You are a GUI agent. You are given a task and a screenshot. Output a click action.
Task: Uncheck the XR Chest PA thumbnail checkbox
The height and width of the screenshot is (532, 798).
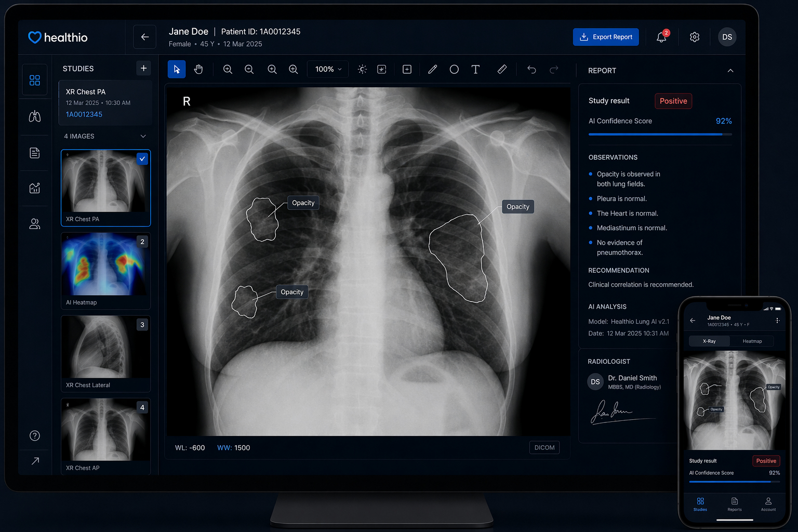[x=142, y=159]
